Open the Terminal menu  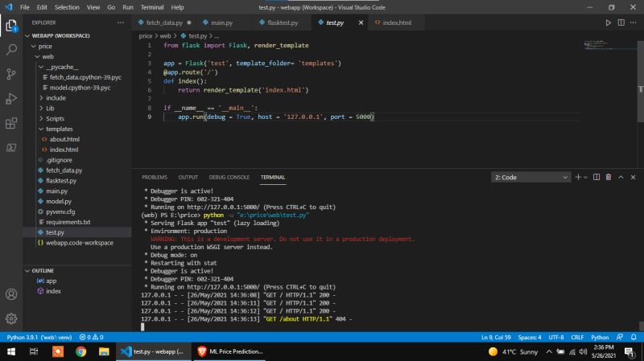point(152,7)
